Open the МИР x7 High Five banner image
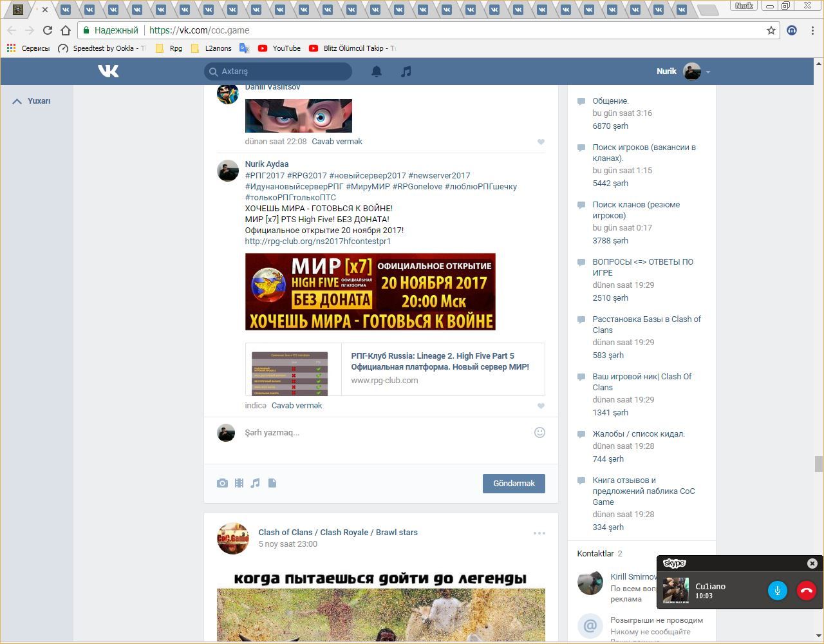This screenshot has width=824, height=644. [370, 292]
